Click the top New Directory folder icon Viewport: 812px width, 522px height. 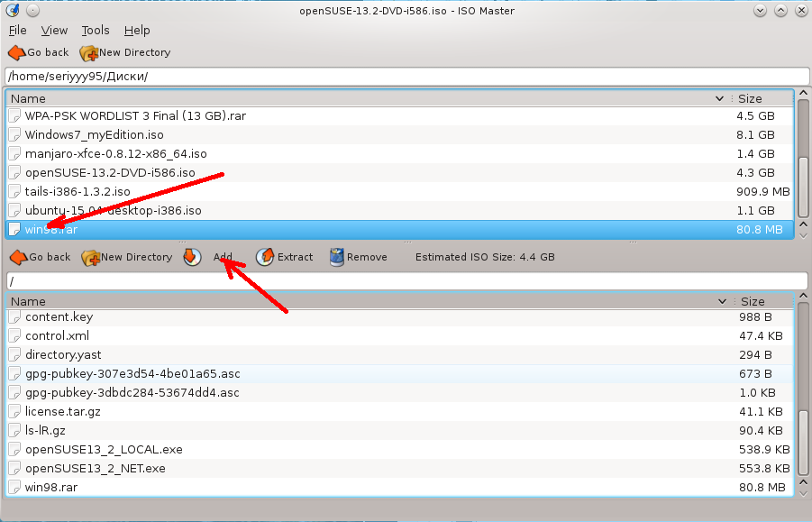click(88, 53)
